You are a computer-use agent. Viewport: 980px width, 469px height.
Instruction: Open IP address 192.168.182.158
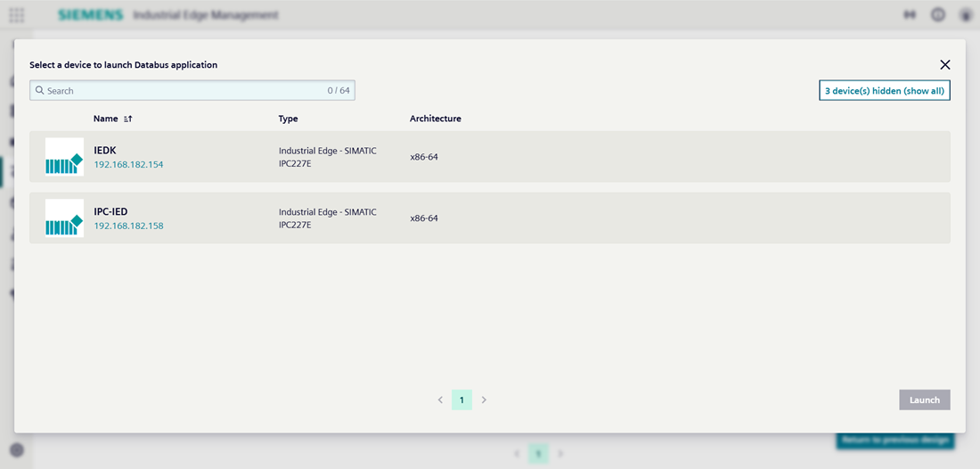tap(129, 226)
